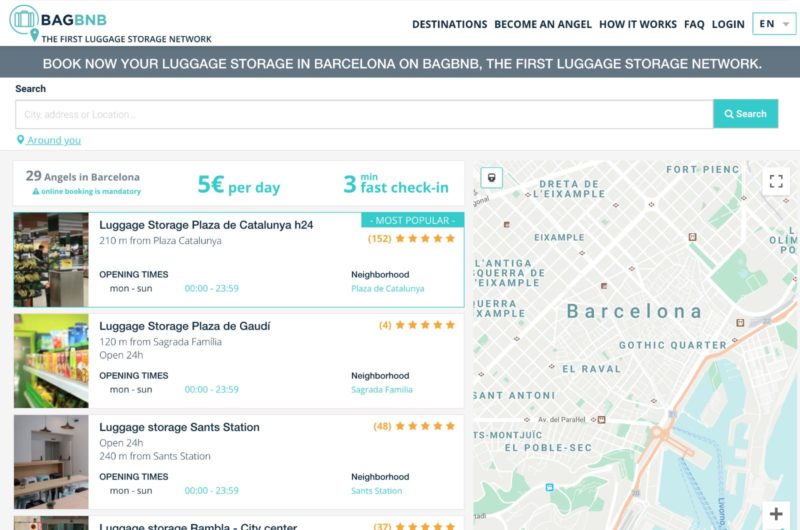Click the transit icon button on map

click(x=491, y=178)
